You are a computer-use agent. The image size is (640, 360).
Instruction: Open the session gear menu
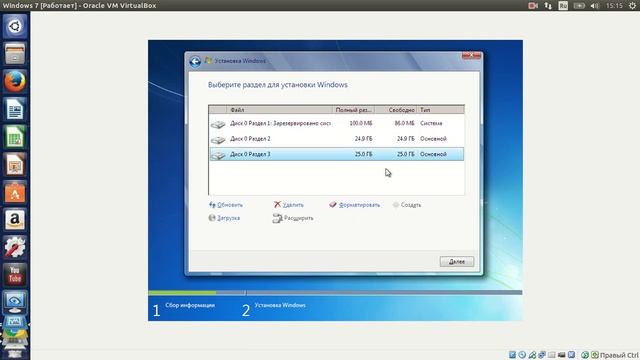tap(632, 6)
